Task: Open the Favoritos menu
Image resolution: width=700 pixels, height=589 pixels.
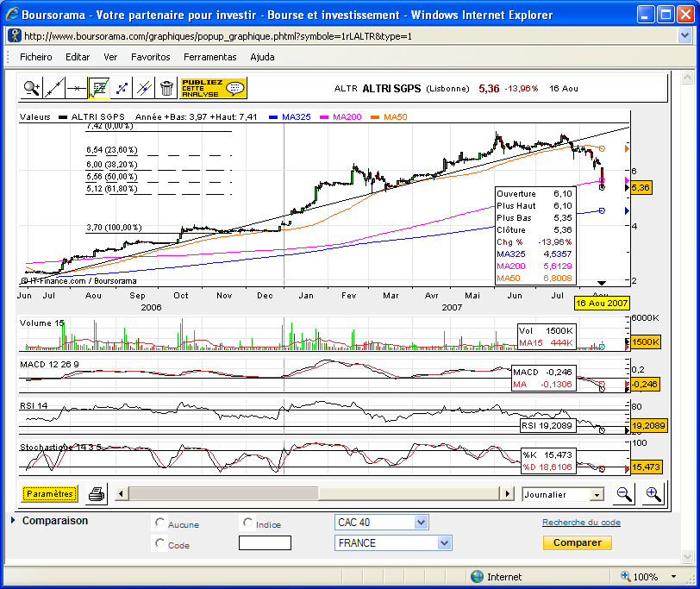Action: (x=151, y=57)
